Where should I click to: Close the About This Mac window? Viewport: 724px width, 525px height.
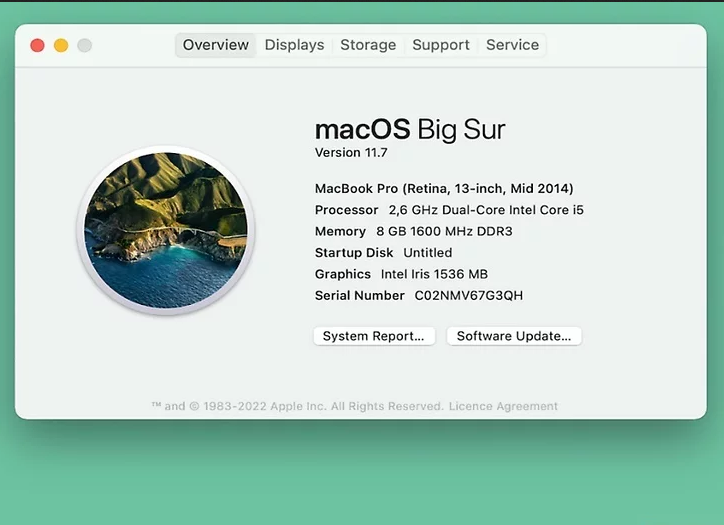[x=37, y=46]
